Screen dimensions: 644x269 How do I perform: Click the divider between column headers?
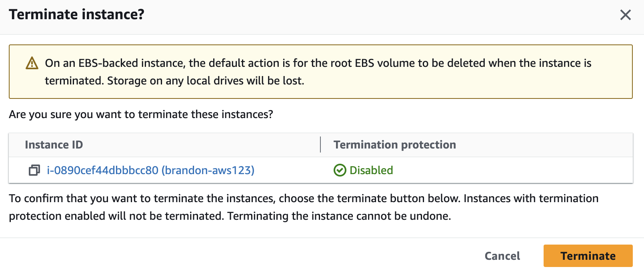coord(320,145)
